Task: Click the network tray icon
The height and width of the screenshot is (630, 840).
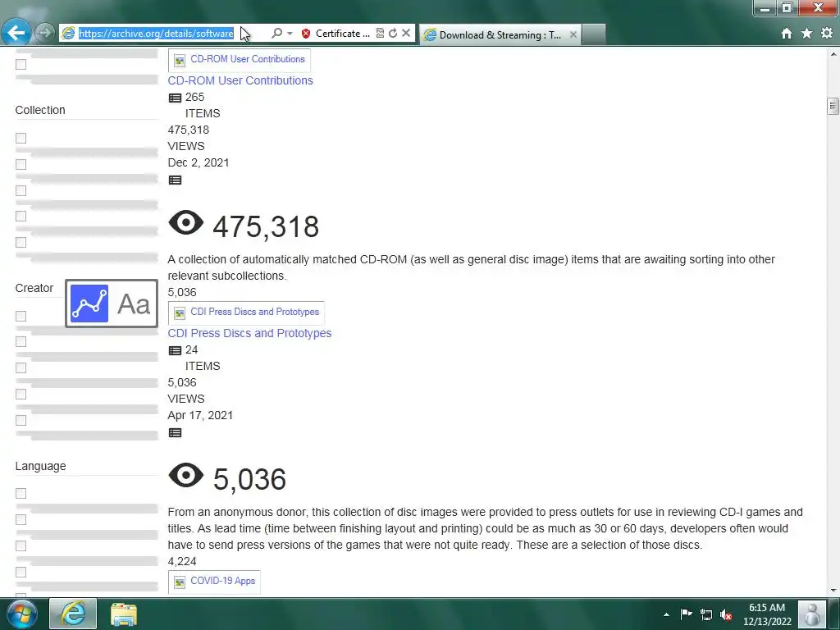Action: coord(706,614)
